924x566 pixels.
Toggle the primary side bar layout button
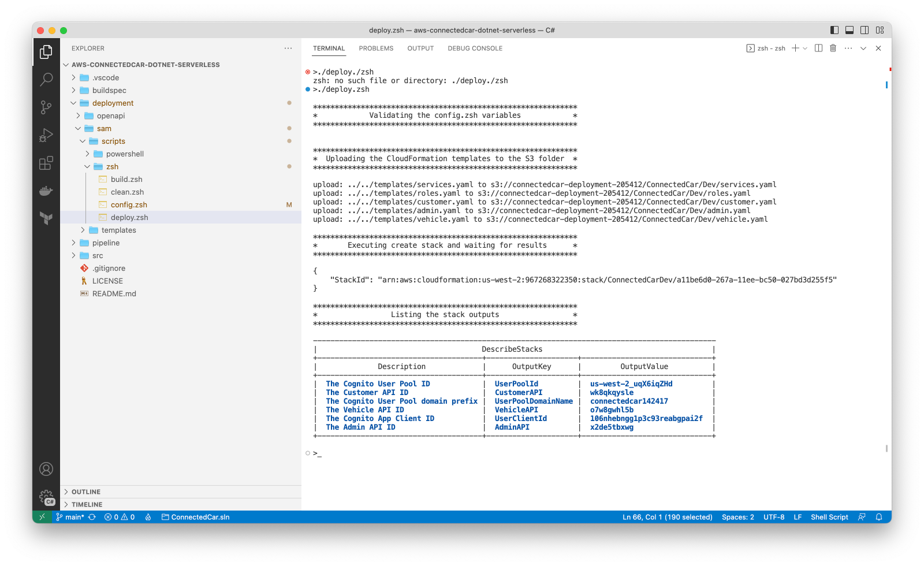tap(834, 30)
